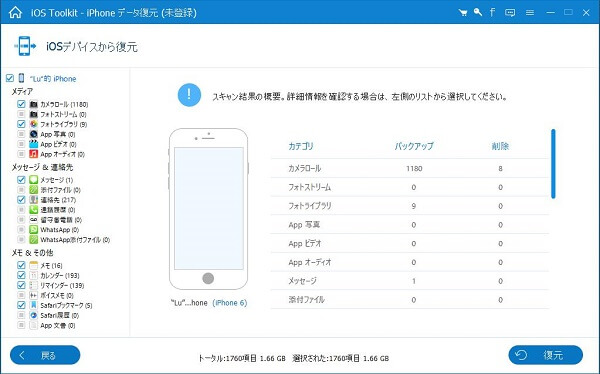Image resolution: width=600 pixels, height=374 pixels.
Task: Select the App ビデオ clapperboard icon
Action: pos(34,144)
